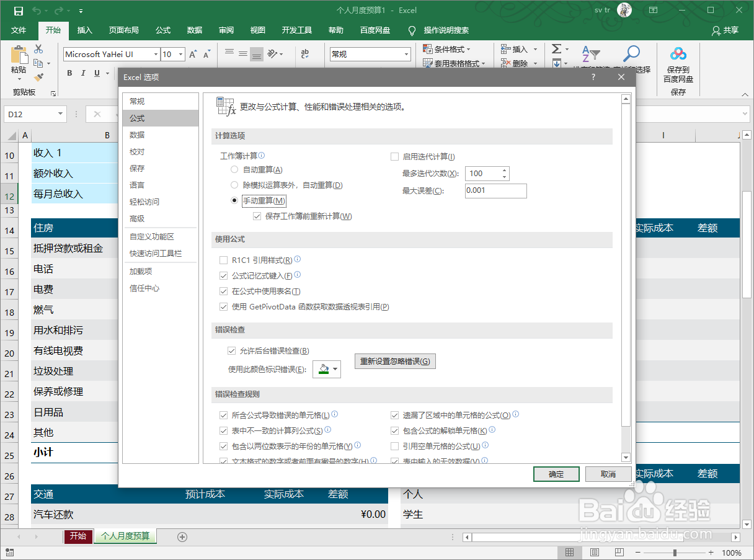Click the 确定 OK button
The image size is (754, 560).
556,474
